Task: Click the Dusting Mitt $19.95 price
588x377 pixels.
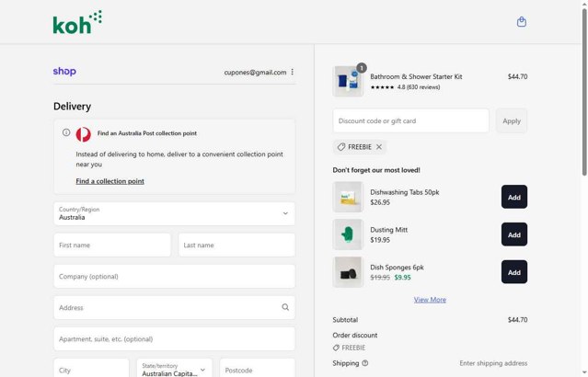Action: pyautogui.click(x=380, y=240)
